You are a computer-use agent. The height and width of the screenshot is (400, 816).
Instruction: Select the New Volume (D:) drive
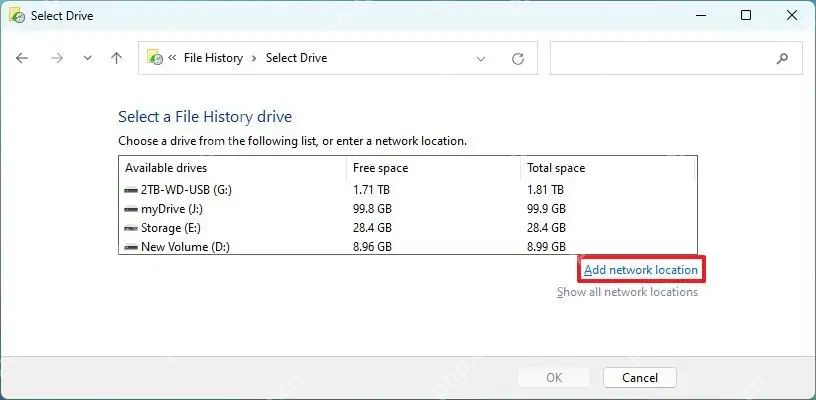[407, 247]
